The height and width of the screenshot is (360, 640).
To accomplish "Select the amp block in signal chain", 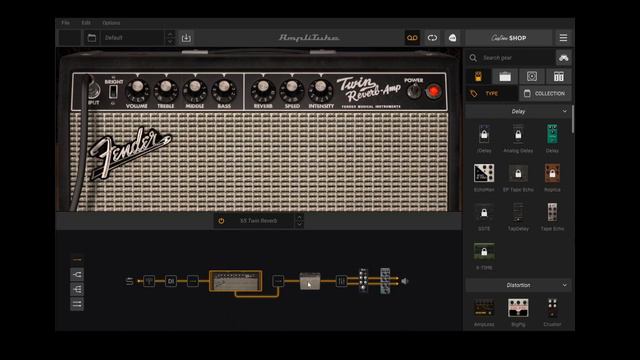I will pyautogui.click(x=236, y=281).
